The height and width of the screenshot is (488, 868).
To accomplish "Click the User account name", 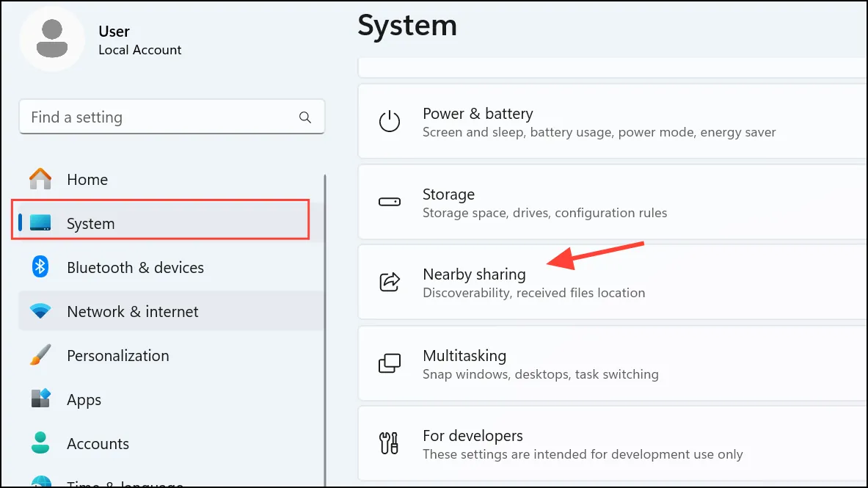I will click(114, 32).
